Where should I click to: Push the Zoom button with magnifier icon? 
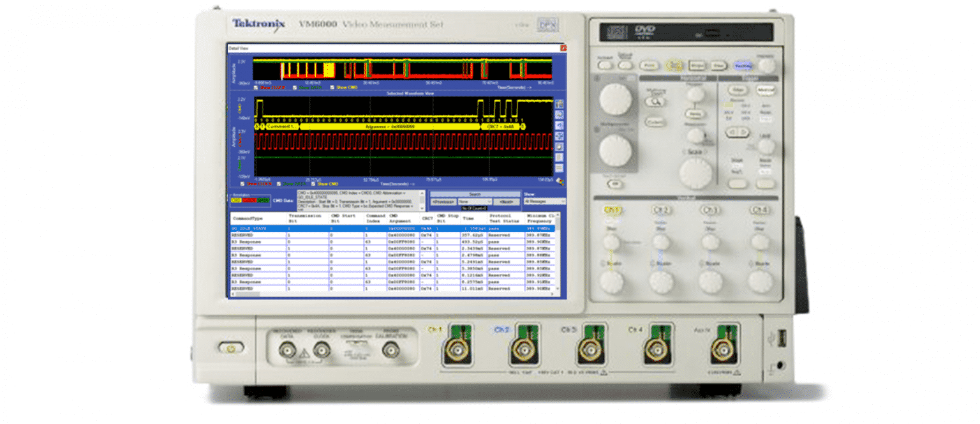[x=655, y=101]
